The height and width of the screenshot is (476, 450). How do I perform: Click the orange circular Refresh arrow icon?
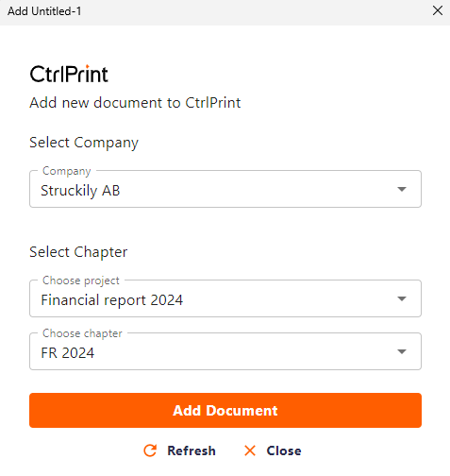point(150,450)
